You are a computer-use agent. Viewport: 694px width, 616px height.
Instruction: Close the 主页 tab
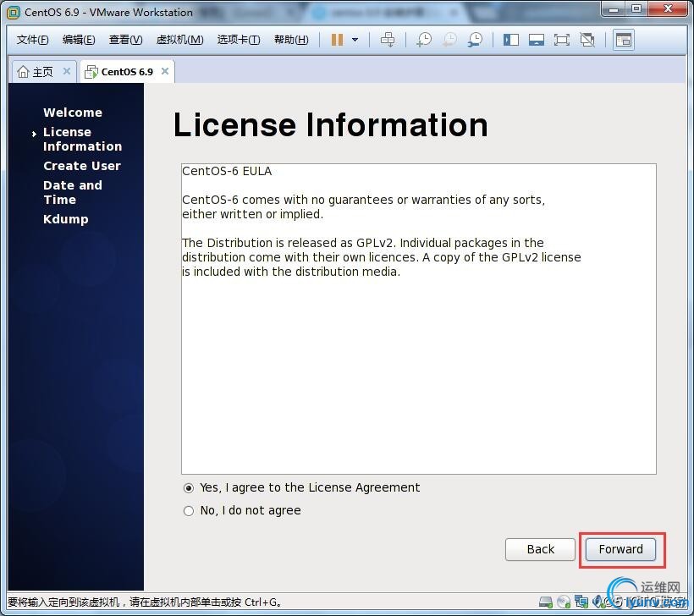(x=67, y=71)
